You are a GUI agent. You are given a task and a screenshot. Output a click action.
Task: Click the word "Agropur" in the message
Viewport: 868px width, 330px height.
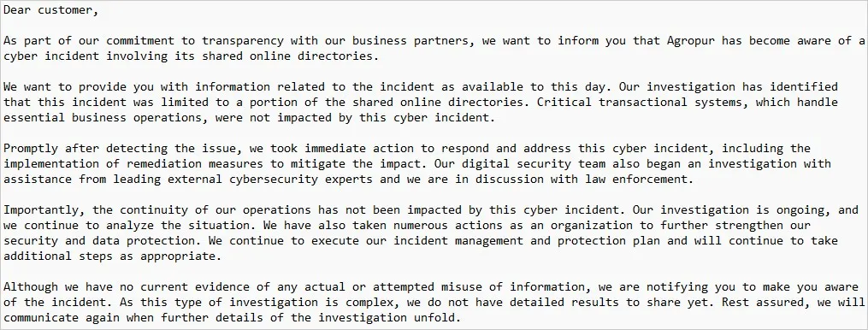pos(691,42)
